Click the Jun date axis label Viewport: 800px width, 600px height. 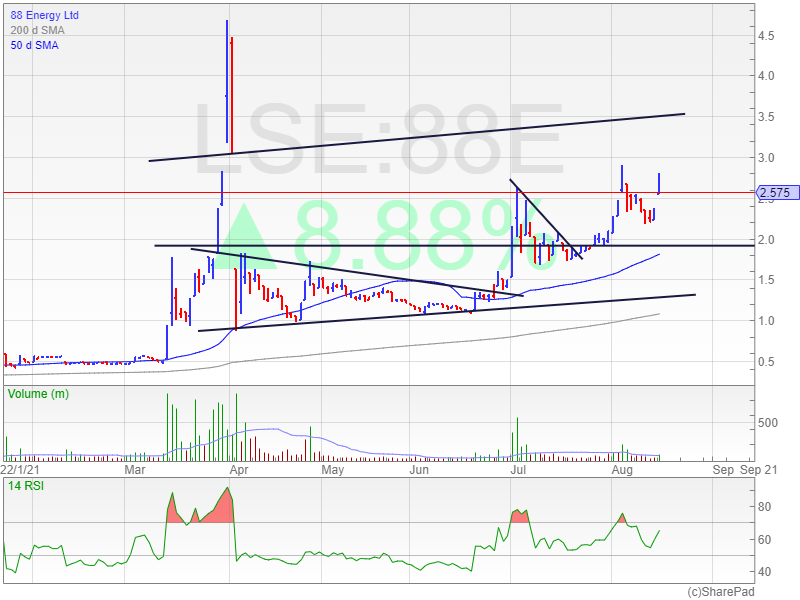click(x=419, y=469)
